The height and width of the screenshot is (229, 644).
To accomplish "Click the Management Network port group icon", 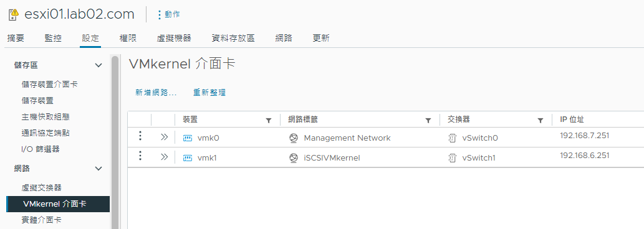I will pos(293,138).
